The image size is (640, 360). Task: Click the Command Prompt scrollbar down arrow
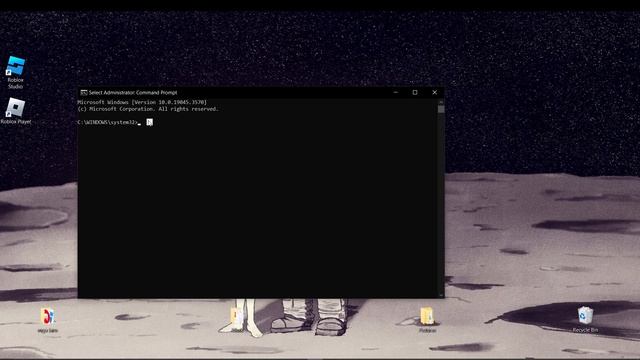(441, 295)
